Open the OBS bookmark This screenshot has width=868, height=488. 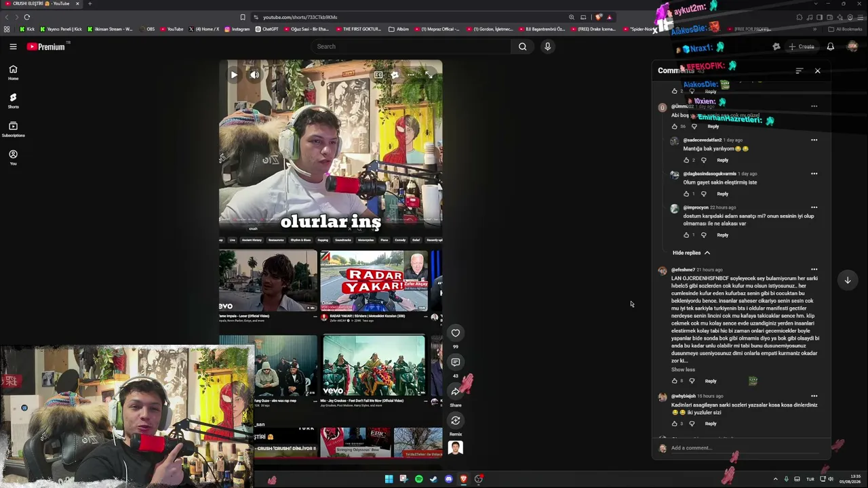(x=146, y=29)
